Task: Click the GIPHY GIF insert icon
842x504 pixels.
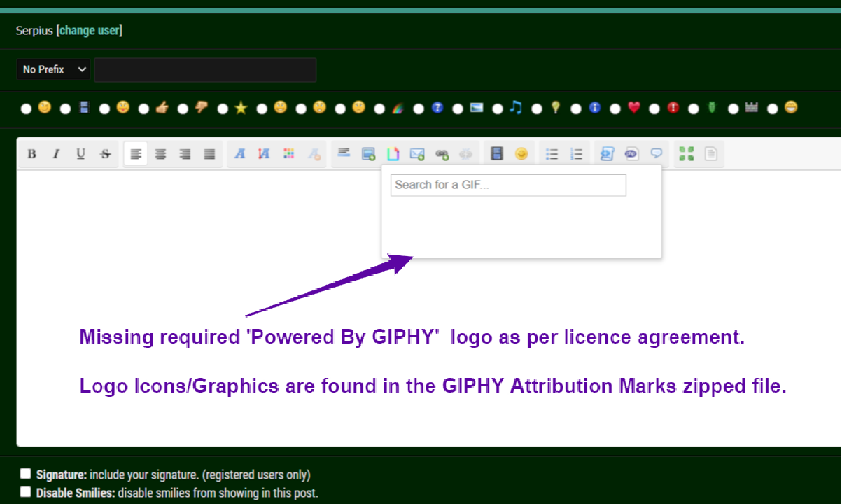Action: click(x=393, y=154)
